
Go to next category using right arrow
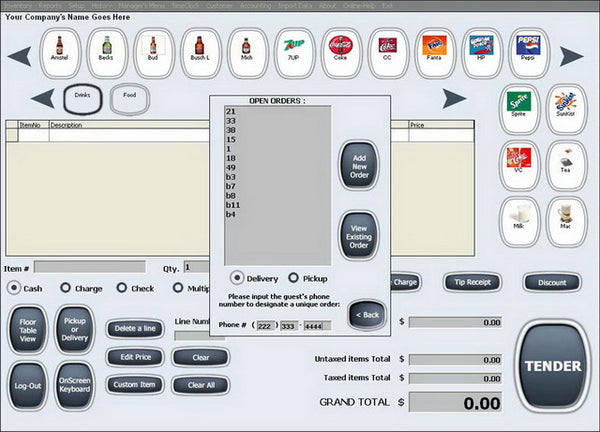point(455,99)
